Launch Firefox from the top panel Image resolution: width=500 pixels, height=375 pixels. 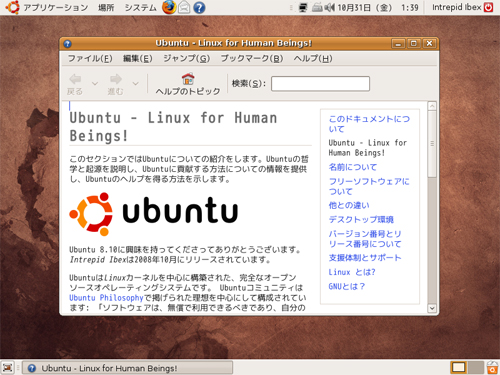(x=169, y=7)
